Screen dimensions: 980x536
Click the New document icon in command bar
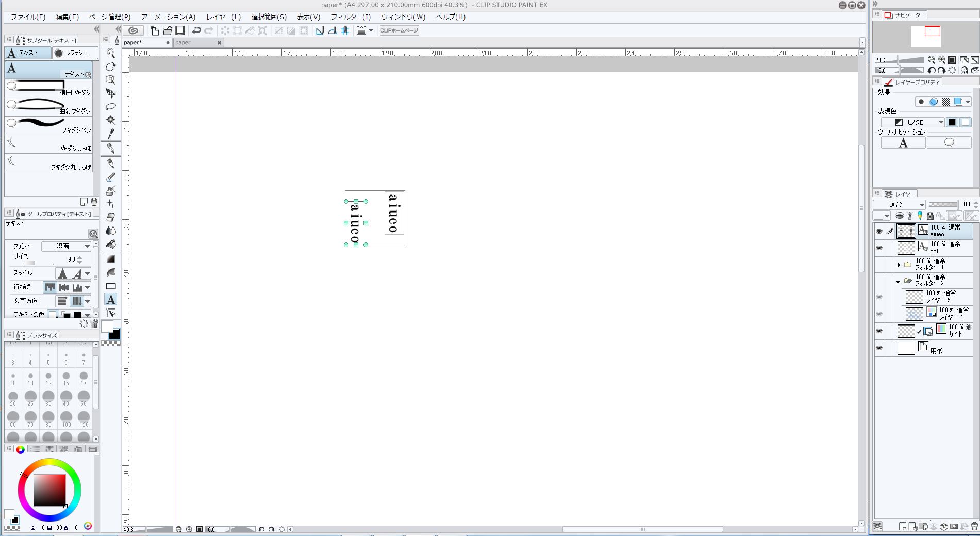155,30
